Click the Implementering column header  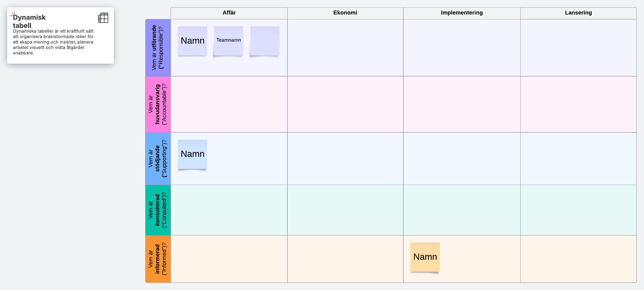point(462,13)
